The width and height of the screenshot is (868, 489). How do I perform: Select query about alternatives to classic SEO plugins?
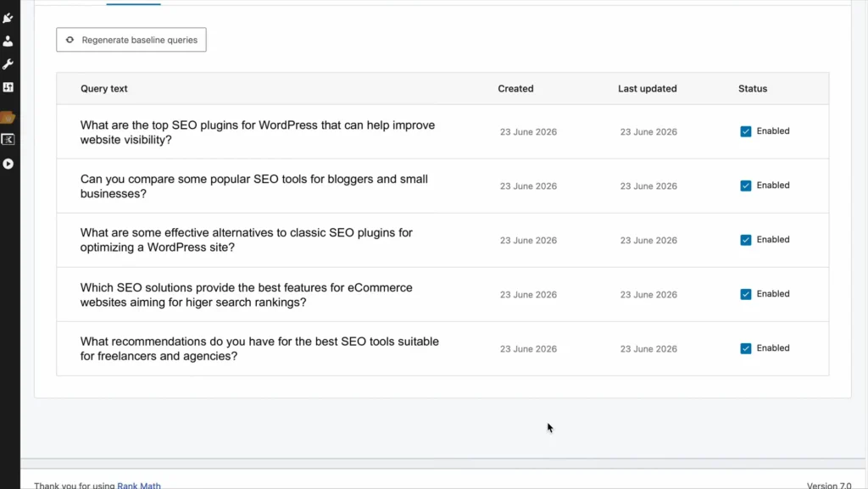pyautogui.click(x=247, y=240)
